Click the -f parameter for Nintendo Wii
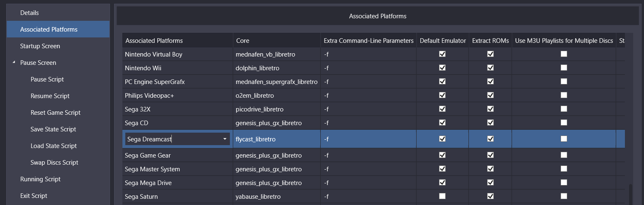The image size is (644, 205). pos(369,68)
